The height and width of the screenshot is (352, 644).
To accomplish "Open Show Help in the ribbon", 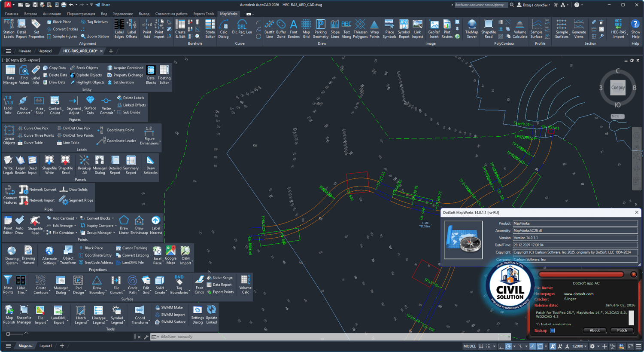I will pos(635,29).
